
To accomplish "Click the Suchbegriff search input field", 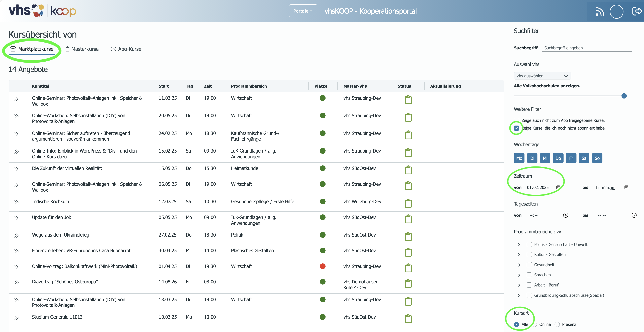I will coord(587,48).
